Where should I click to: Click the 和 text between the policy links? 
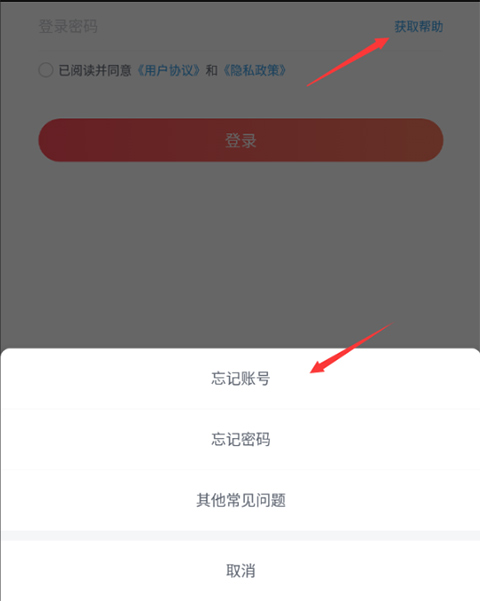pos(212,71)
